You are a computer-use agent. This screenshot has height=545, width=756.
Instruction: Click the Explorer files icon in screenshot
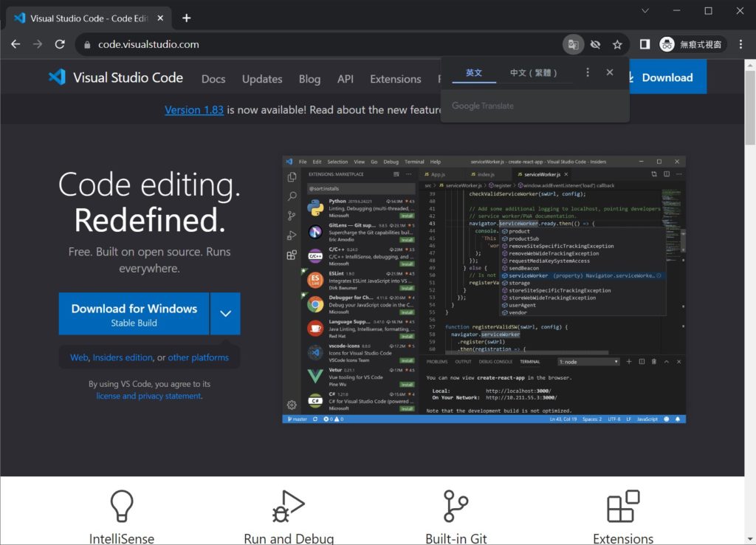pyautogui.click(x=292, y=177)
